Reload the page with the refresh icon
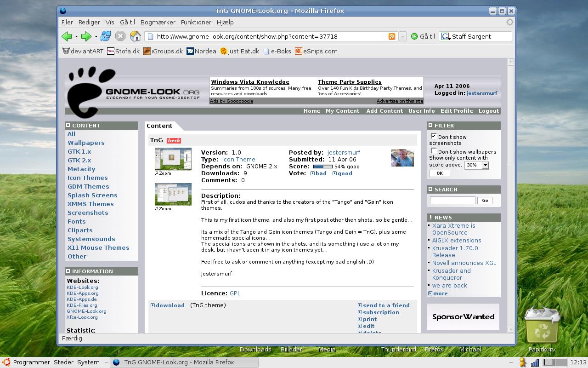Screen dimensions: 588x368 [106, 36]
